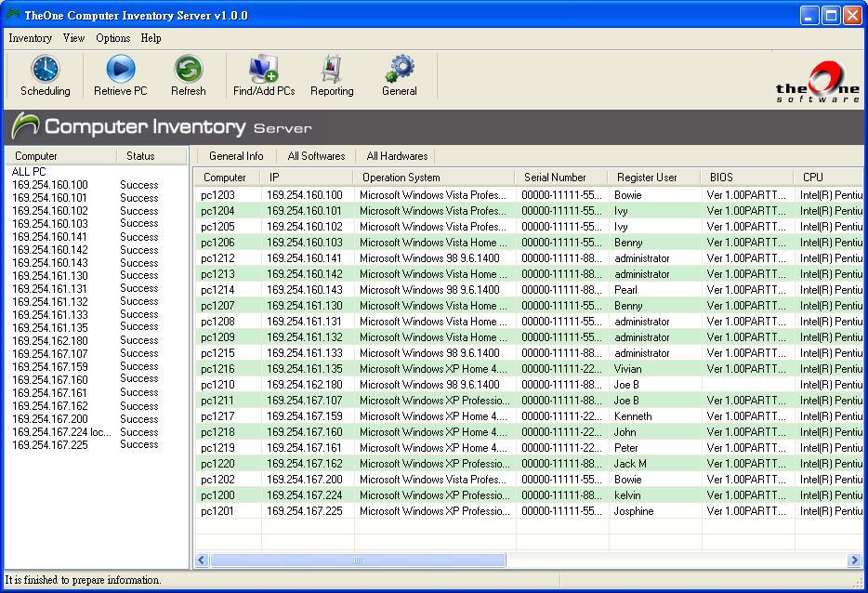Viewport: 868px width, 593px height.
Task: Select the pc1214 table row
Action: click(x=531, y=290)
